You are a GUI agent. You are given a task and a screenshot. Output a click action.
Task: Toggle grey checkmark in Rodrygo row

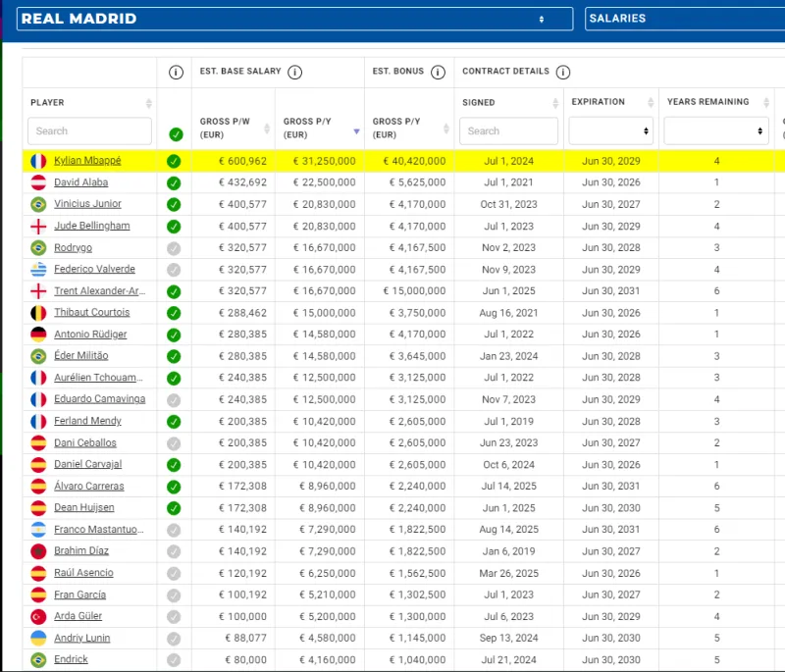(174, 247)
